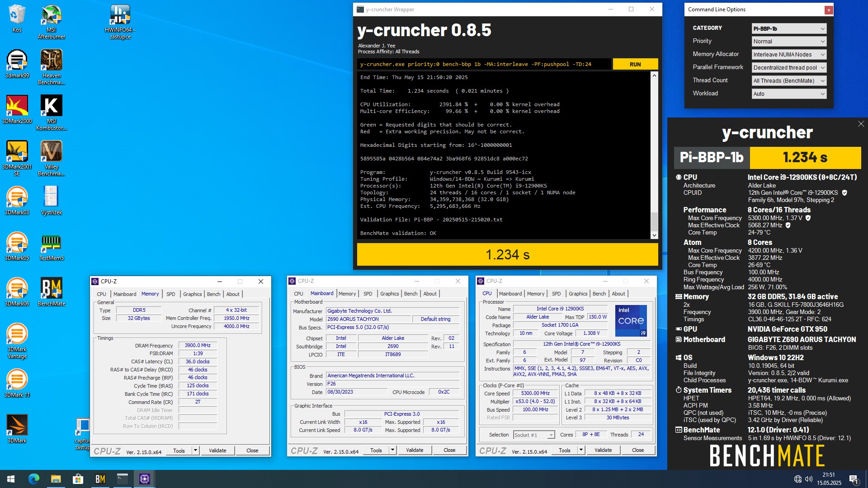Click the Windows Start button

11,479
